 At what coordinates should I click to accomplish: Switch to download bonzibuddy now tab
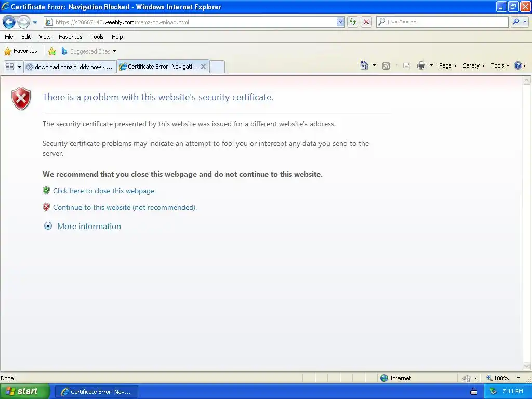click(x=70, y=67)
